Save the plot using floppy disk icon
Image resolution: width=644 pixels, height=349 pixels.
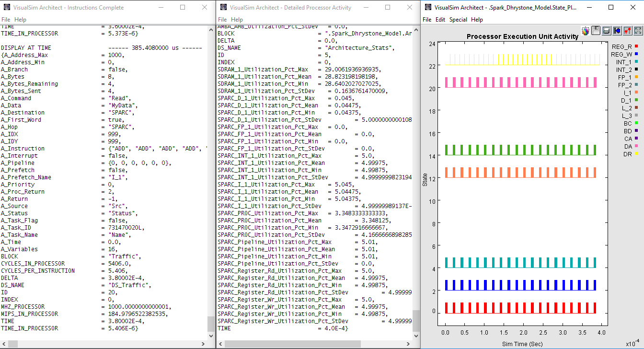pyautogui.click(x=596, y=31)
